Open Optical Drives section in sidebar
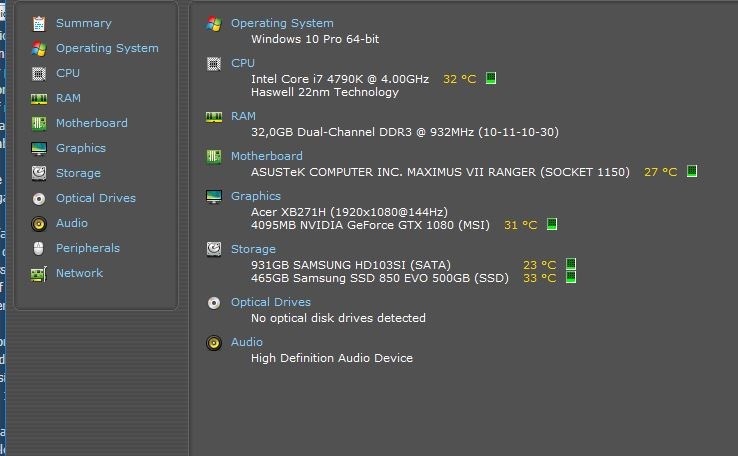738x456 pixels. pyautogui.click(x=96, y=198)
